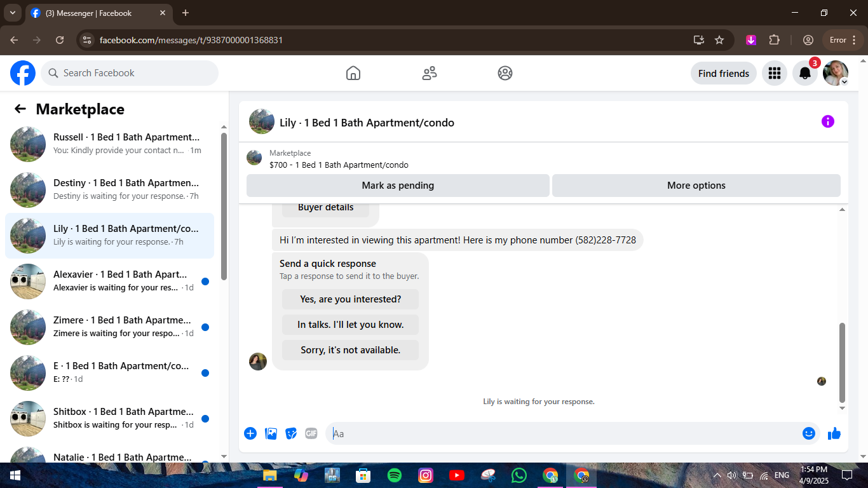Click the browser address bar URL

click(x=191, y=40)
